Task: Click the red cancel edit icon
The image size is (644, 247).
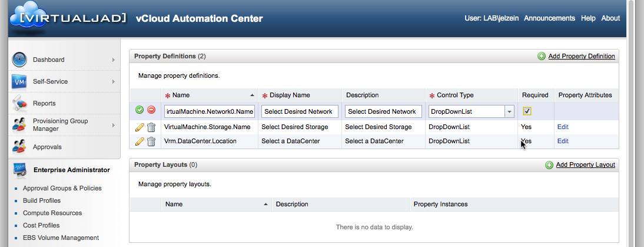Action: (151, 110)
